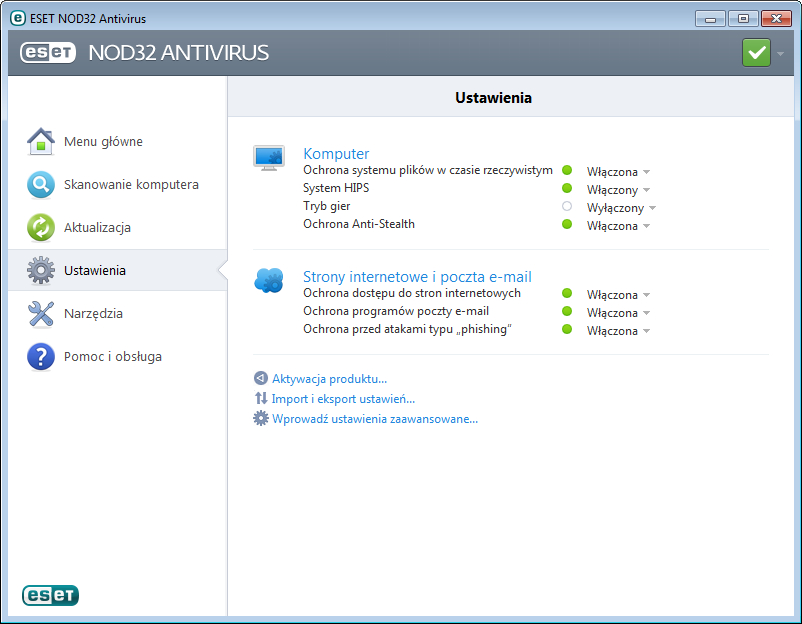Click the ESET title bar app icon
The width and height of the screenshot is (802, 624).
(x=18, y=18)
